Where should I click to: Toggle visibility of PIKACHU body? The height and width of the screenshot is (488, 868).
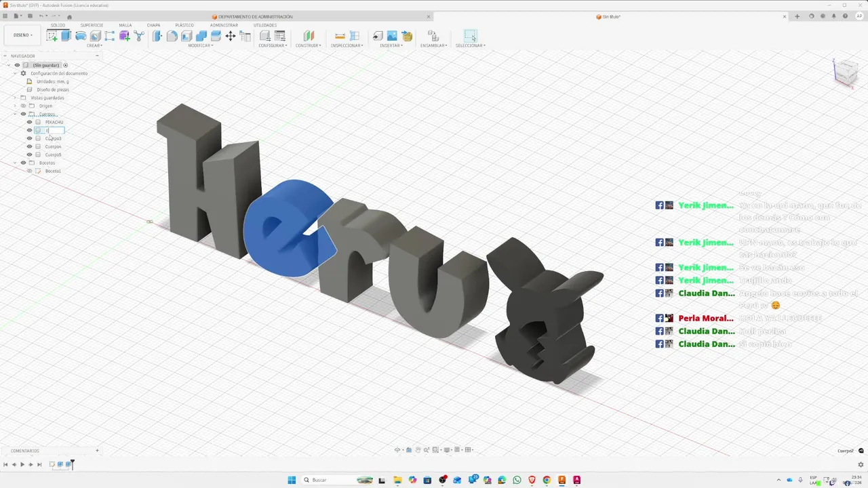[29, 122]
